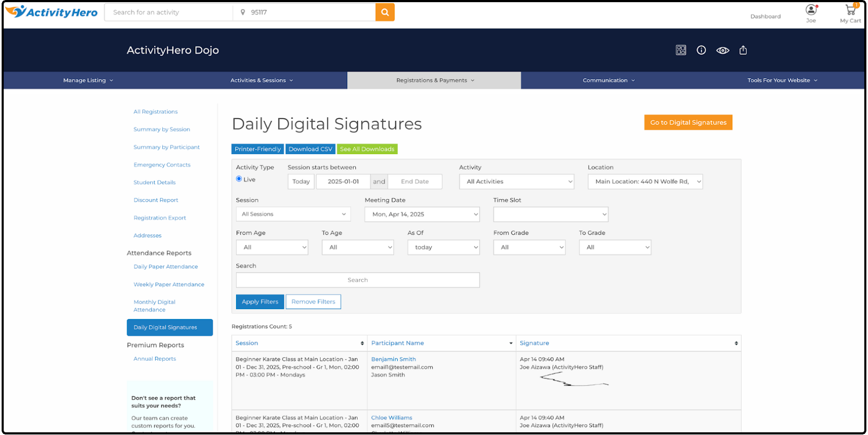The image size is (868, 435).
Task: Click the Registrations Count: 5 text
Action: 261,327
